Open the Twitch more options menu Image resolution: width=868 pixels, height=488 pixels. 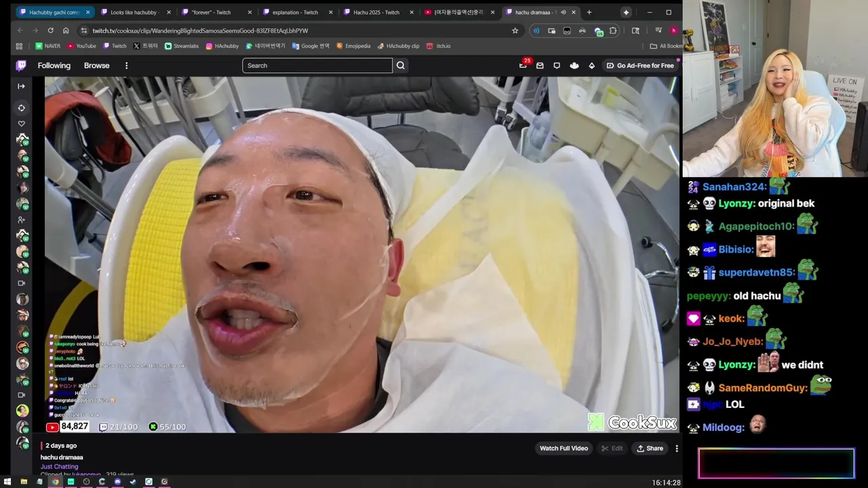[126, 66]
